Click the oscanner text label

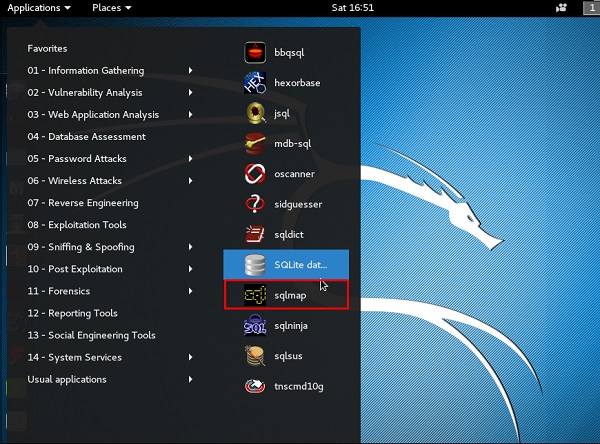click(294, 174)
